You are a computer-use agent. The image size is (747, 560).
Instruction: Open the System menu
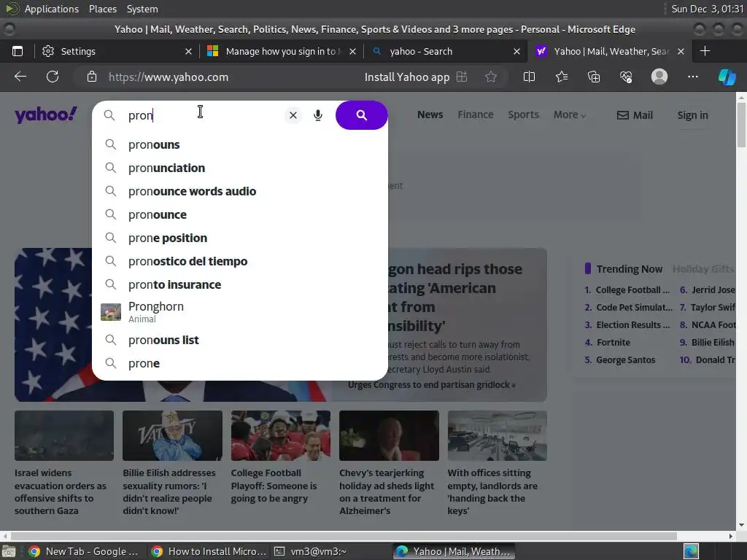(142, 9)
